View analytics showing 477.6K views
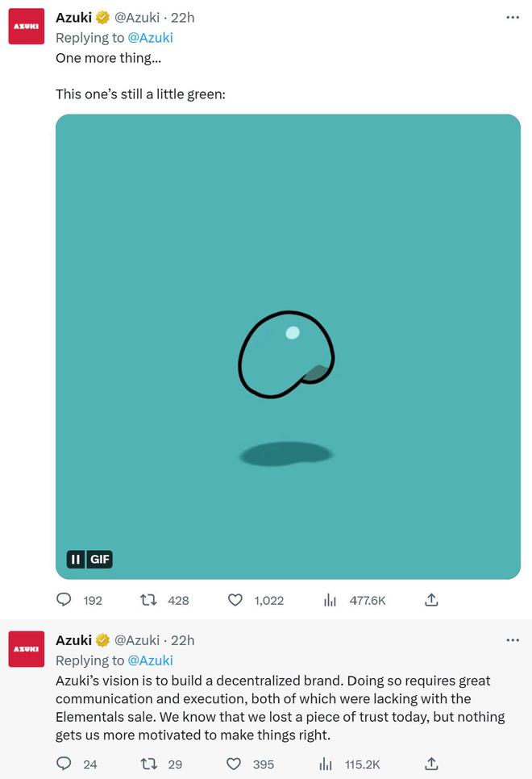 tap(330, 600)
